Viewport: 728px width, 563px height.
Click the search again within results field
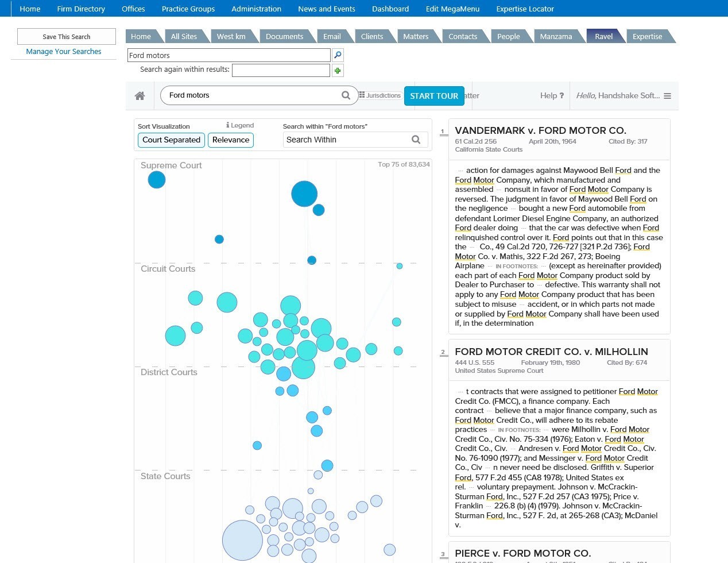280,70
